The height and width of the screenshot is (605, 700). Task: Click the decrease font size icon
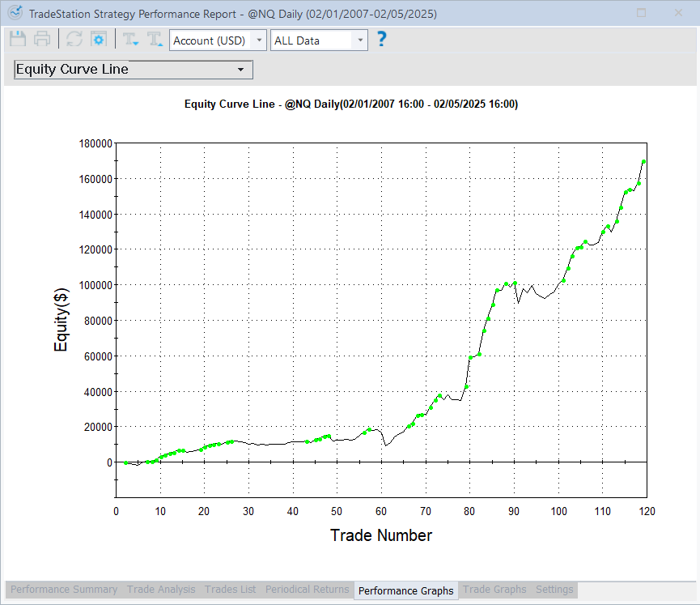[131, 40]
